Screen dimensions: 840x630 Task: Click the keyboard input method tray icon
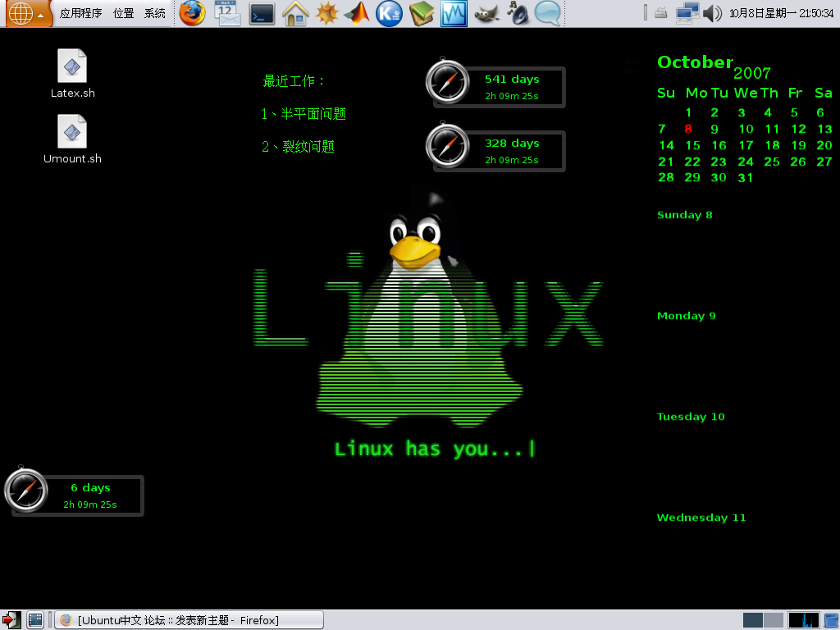click(x=661, y=13)
